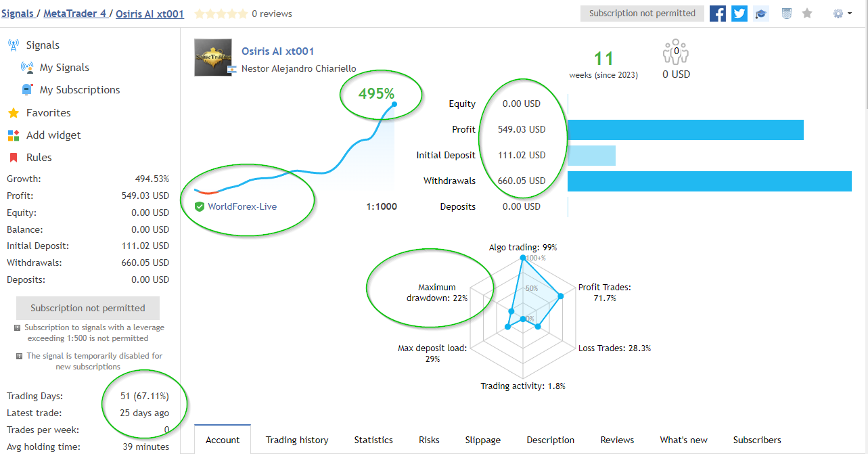This screenshot has width=868, height=454.
Task: Open Signals in the sidebar
Action: tap(43, 45)
